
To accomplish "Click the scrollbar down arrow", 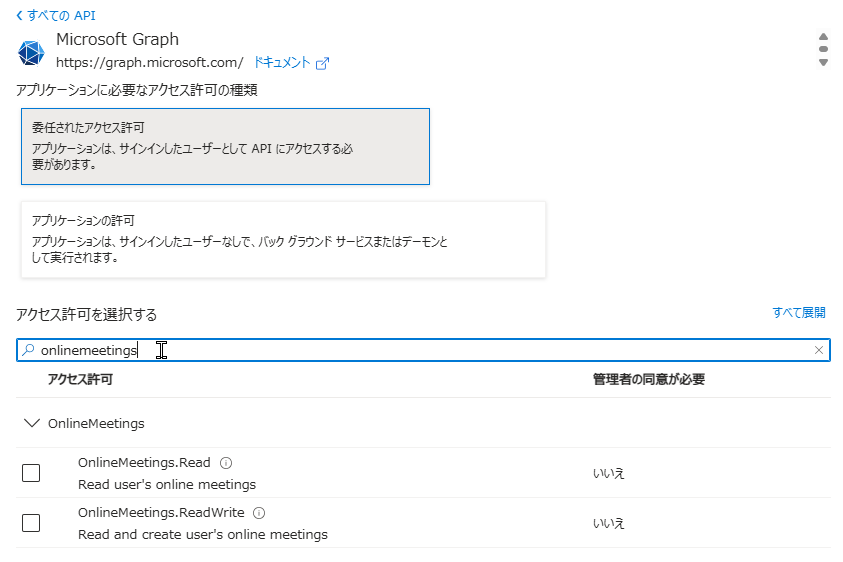I will coord(823,62).
